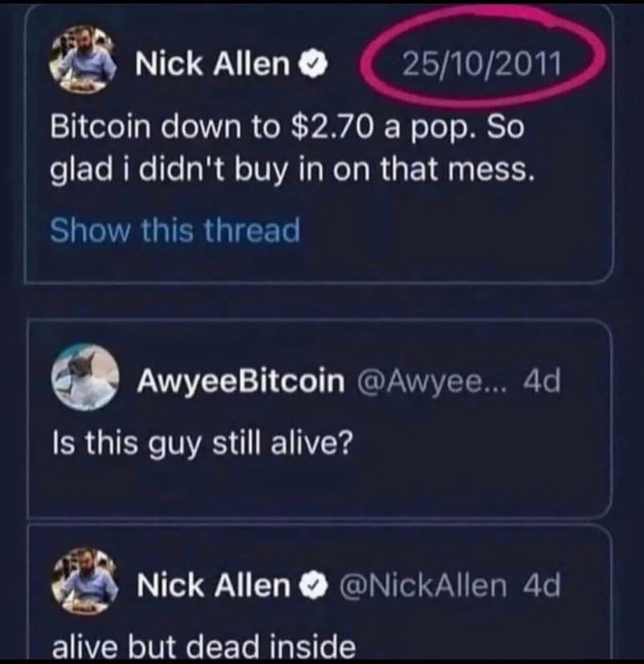Open the "Show this thread" link
The image size is (644, 664).
pos(175,230)
